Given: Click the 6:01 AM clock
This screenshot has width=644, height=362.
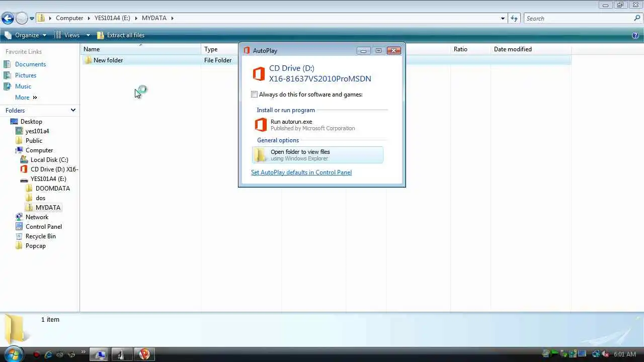Looking at the screenshot, I should [625, 354].
